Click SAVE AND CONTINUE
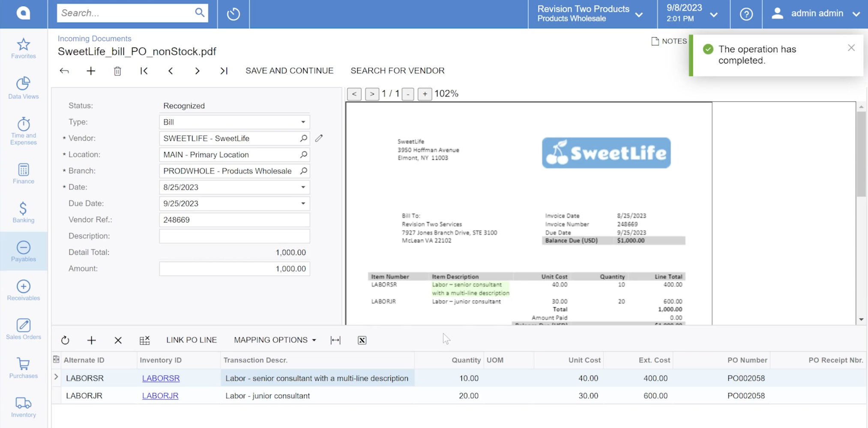Screen dimensions: 868x428 (x=289, y=71)
